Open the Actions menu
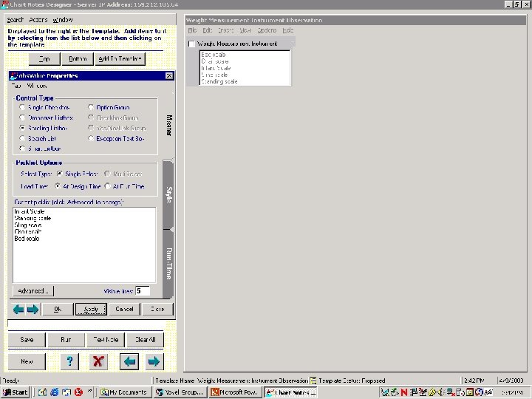This screenshot has height=399, width=532. [x=38, y=20]
